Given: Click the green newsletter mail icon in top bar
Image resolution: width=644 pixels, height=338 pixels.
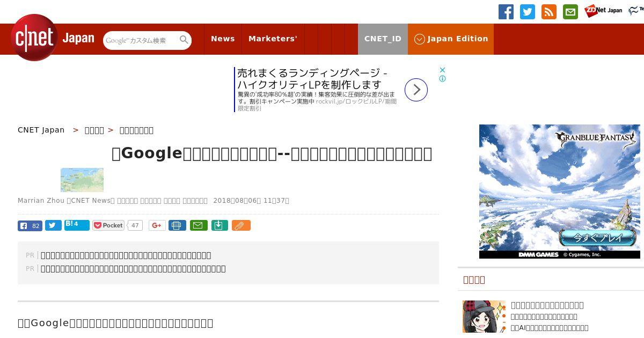Looking at the screenshot, I should pos(570,12).
